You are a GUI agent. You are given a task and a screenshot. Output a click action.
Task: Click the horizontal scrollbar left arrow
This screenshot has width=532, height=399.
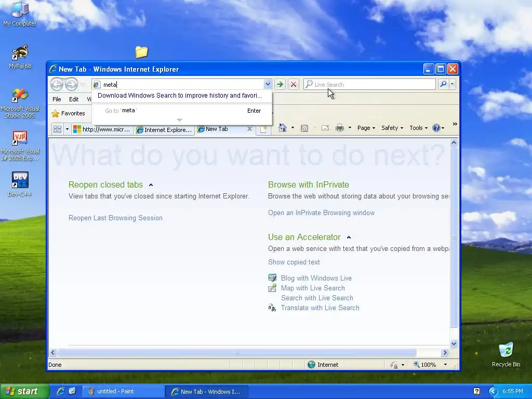(53, 353)
